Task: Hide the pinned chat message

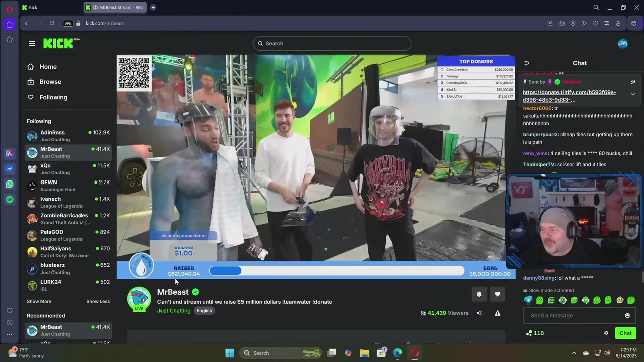Action: pos(633,82)
